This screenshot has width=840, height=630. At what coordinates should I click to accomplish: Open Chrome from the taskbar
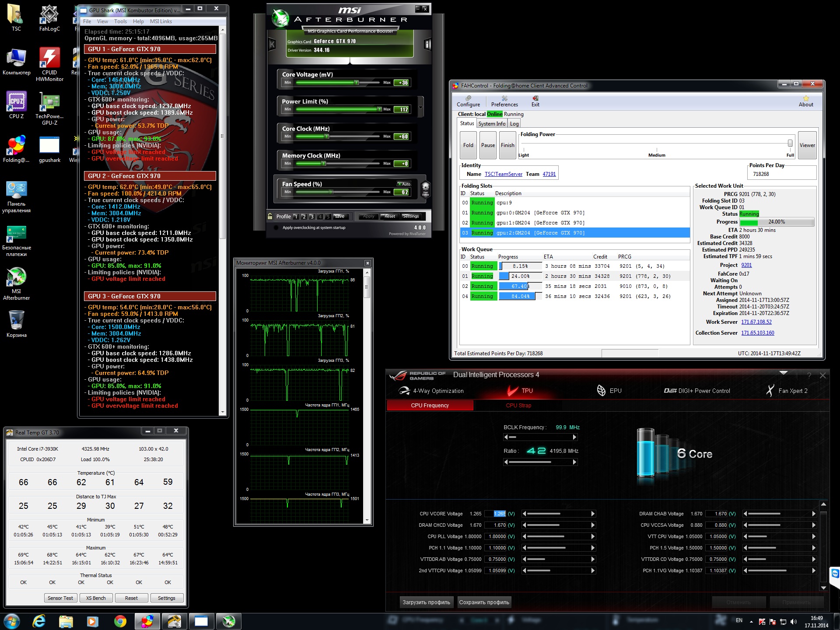[x=120, y=621]
